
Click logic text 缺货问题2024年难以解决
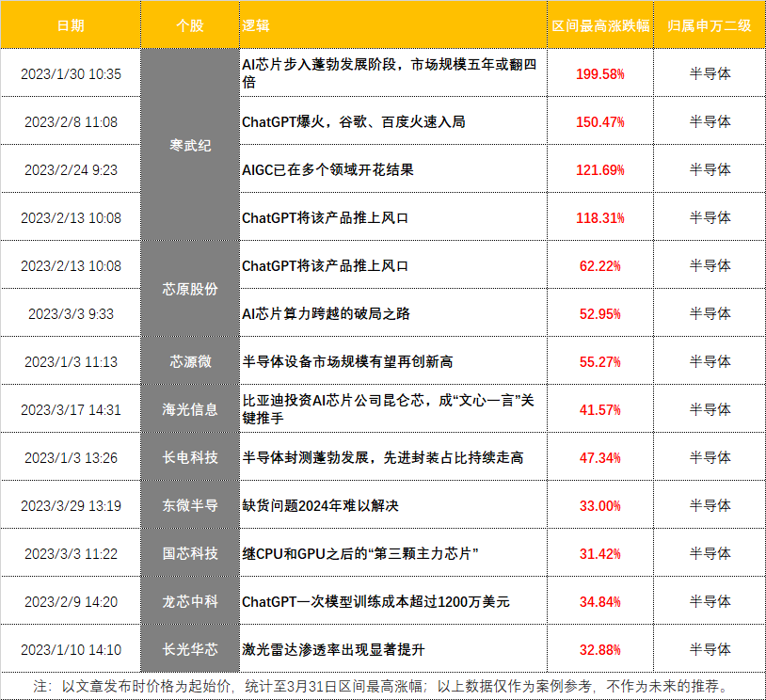tap(321, 505)
